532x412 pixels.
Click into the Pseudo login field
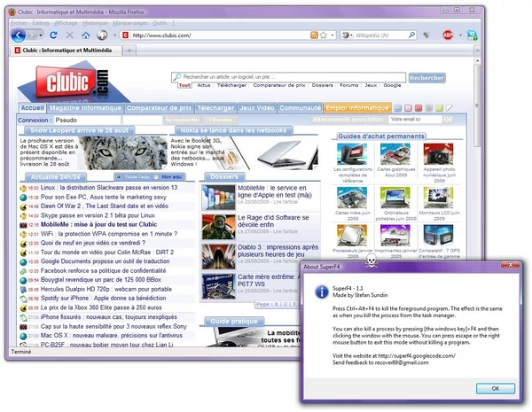[x=87, y=120]
